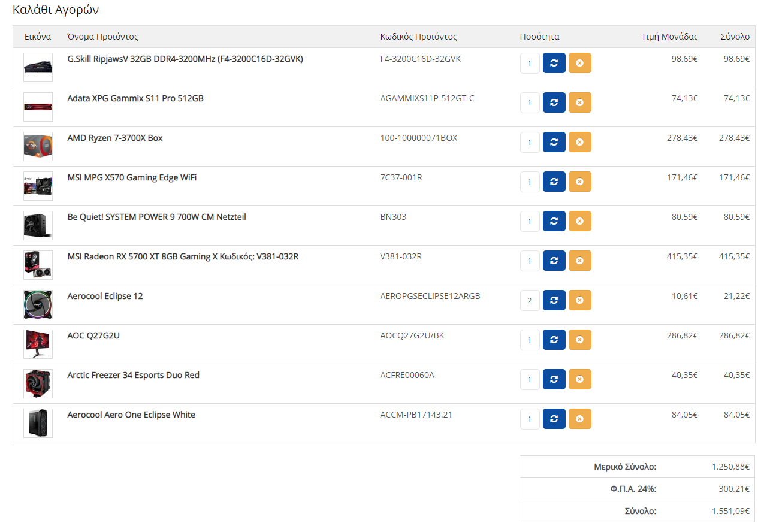Open AOC Q27G2U product link
Image resolution: width=773 pixels, height=532 pixels.
(93, 335)
